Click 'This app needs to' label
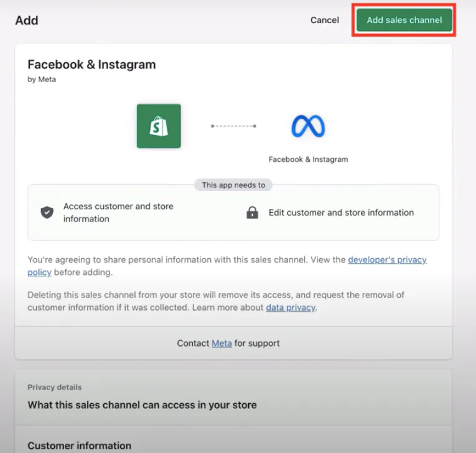The height and width of the screenshot is (453, 476). point(233,185)
